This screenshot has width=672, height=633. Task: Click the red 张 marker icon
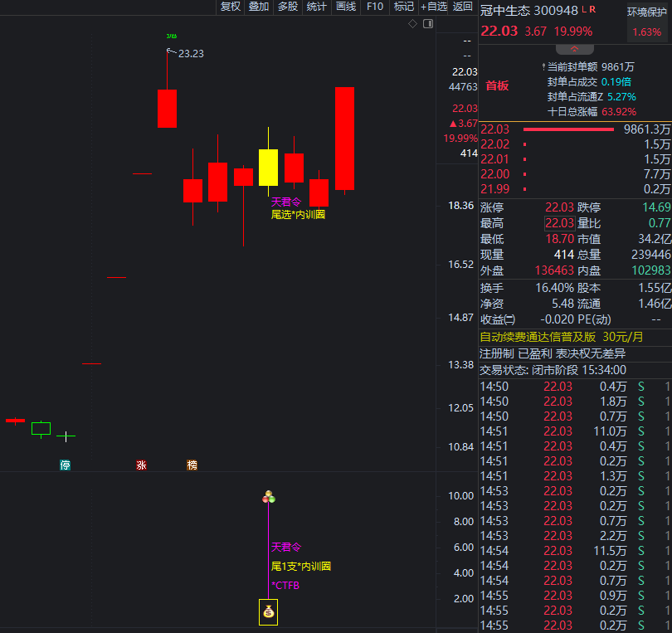point(141,465)
